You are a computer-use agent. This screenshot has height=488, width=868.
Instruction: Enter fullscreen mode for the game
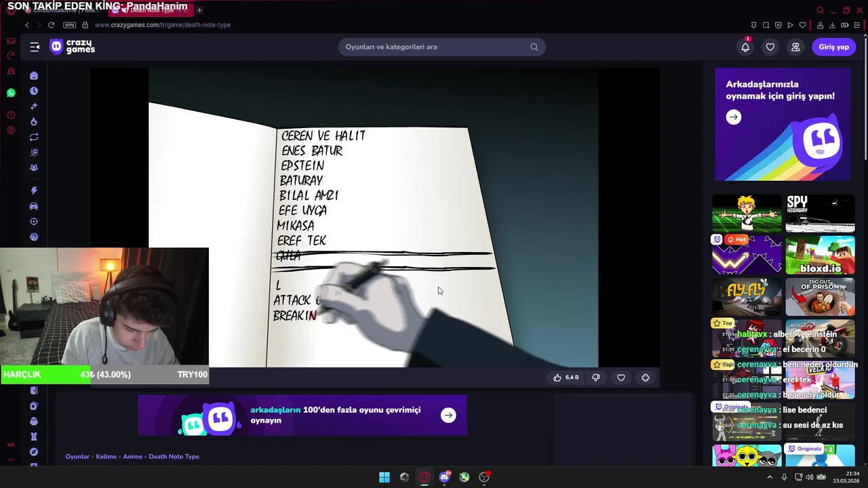(646, 378)
